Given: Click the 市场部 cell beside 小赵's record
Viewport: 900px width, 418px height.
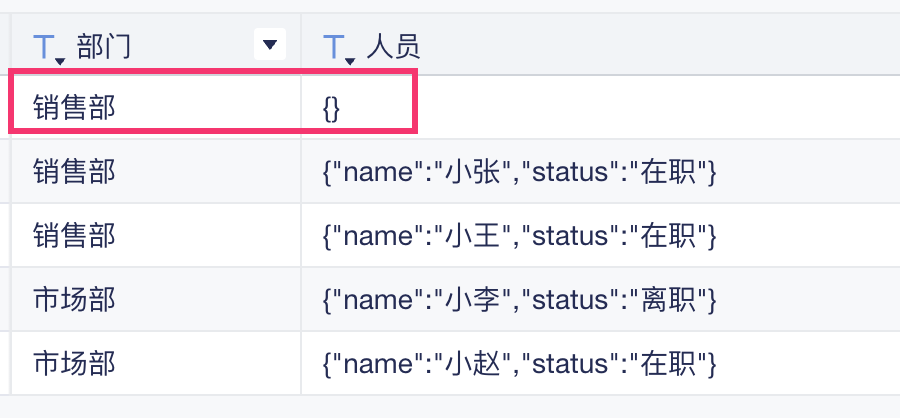Looking at the screenshot, I should point(74,363).
